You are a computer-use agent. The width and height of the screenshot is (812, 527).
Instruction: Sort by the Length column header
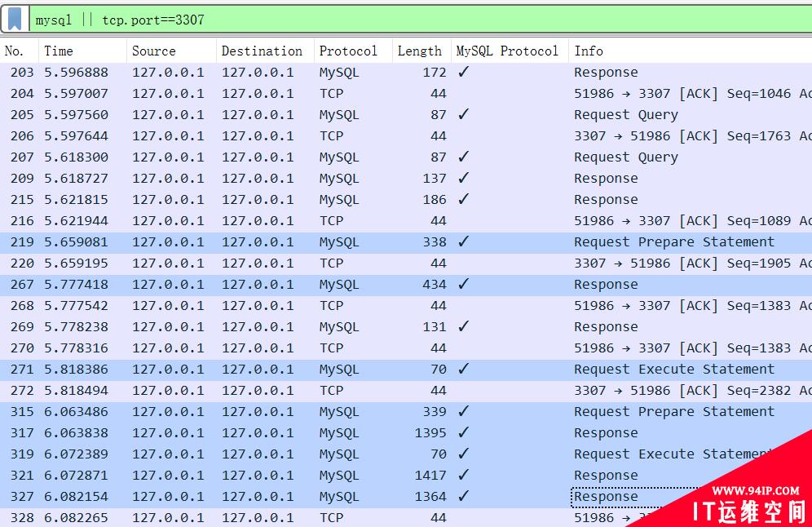tap(420, 51)
